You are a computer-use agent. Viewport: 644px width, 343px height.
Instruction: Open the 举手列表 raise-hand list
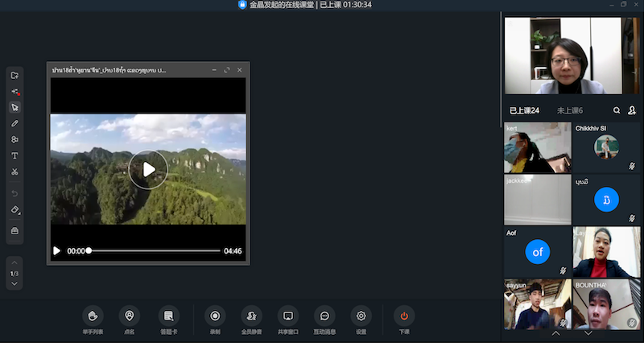(x=93, y=320)
